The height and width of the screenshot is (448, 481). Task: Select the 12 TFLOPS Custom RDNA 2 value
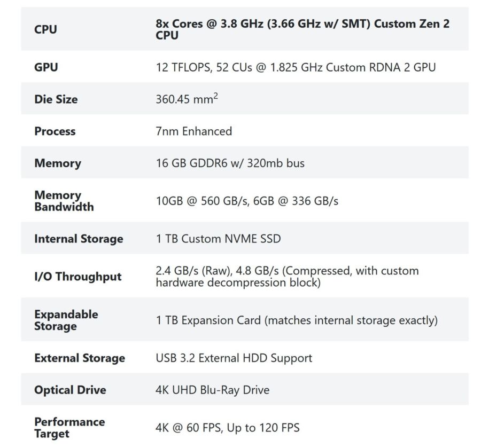(296, 67)
